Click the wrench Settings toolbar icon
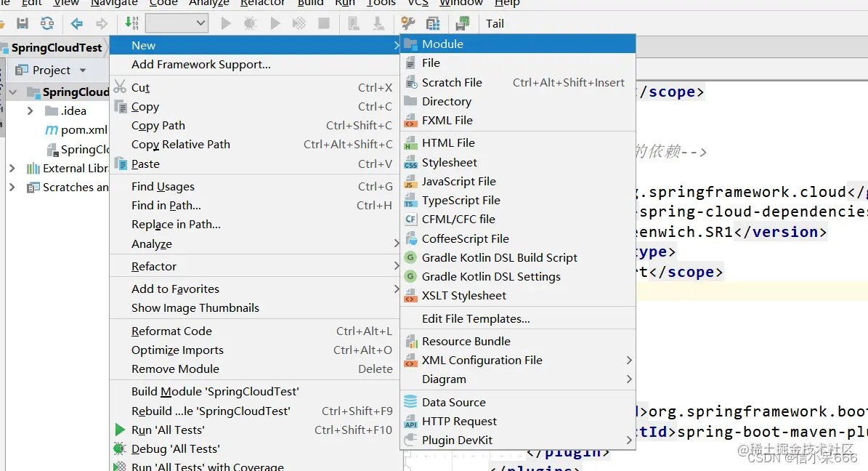This screenshot has width=868, height=471. (x=408, y=23)
